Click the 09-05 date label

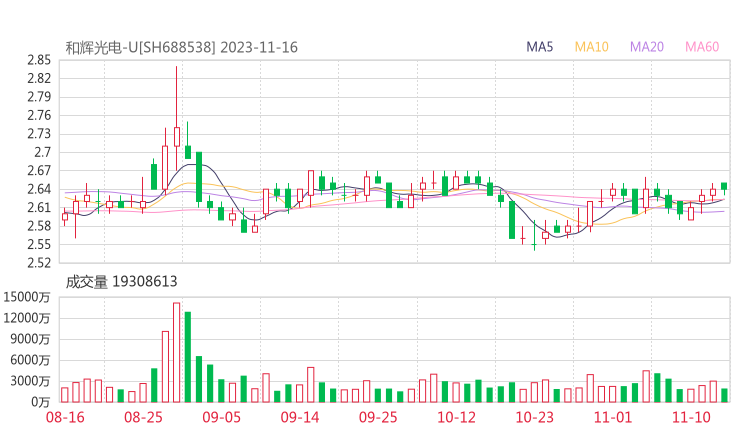click(221, 418)
